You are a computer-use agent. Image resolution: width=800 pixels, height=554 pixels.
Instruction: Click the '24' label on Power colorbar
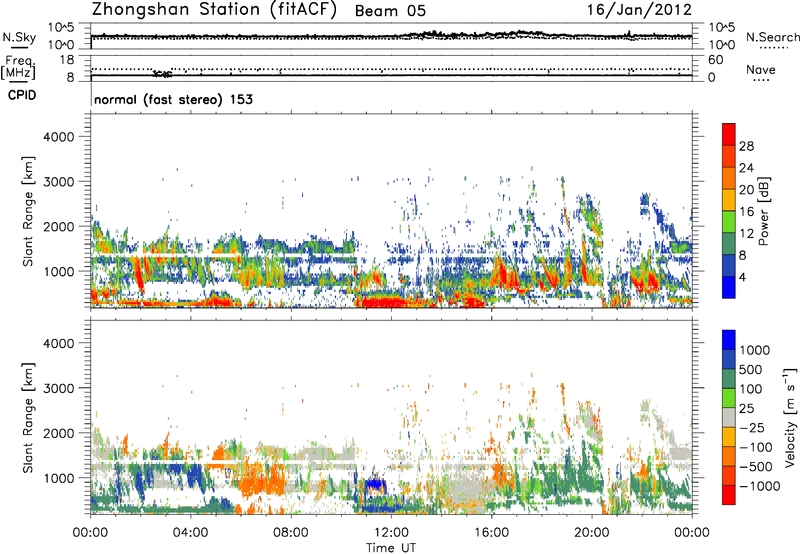click(x=746, y=168)
